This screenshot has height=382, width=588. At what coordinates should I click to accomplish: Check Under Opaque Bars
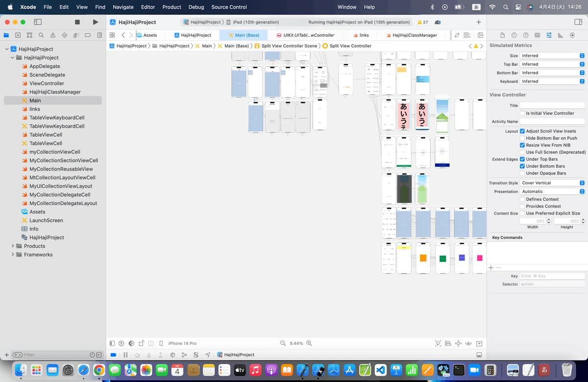coord(522,173)
